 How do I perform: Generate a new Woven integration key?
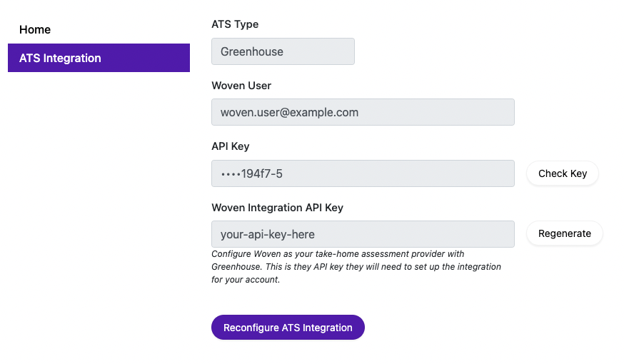[x=564, y=233]
